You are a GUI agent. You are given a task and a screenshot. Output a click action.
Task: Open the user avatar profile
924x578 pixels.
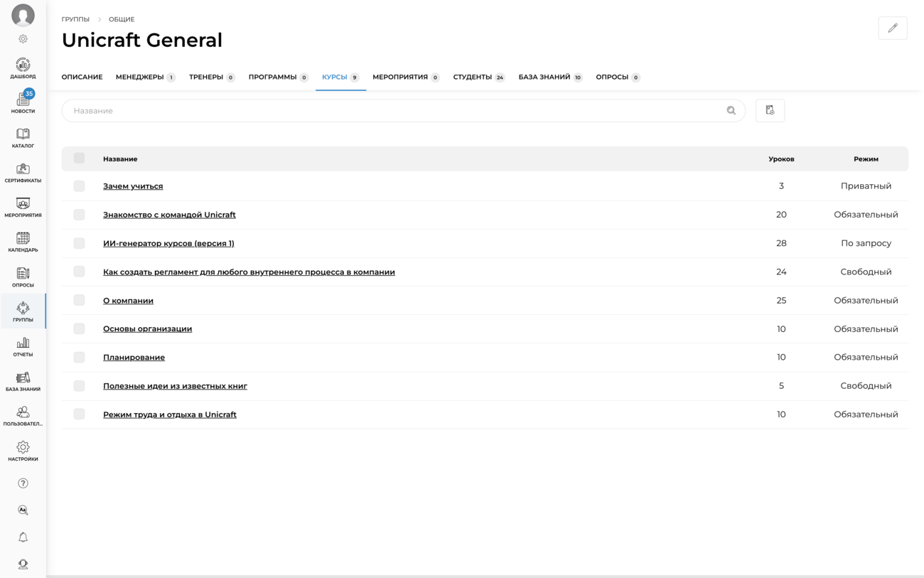pyautogui.click(x=23, y=15)
